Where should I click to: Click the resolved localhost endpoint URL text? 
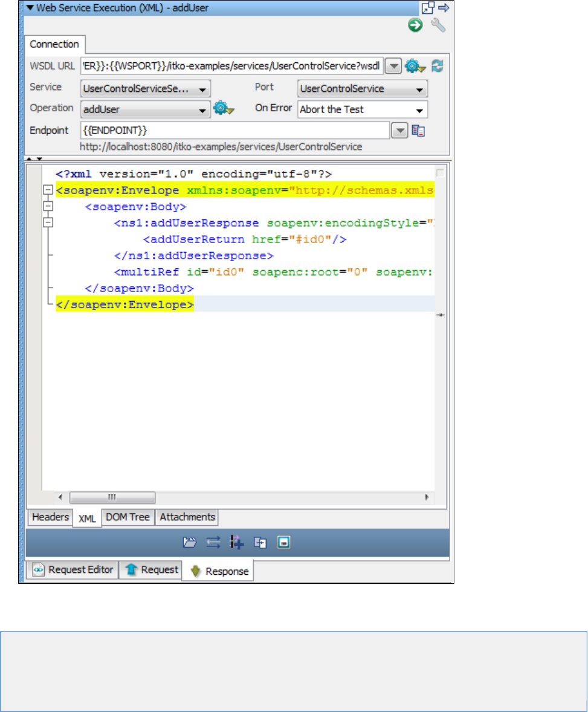[221, 147]
